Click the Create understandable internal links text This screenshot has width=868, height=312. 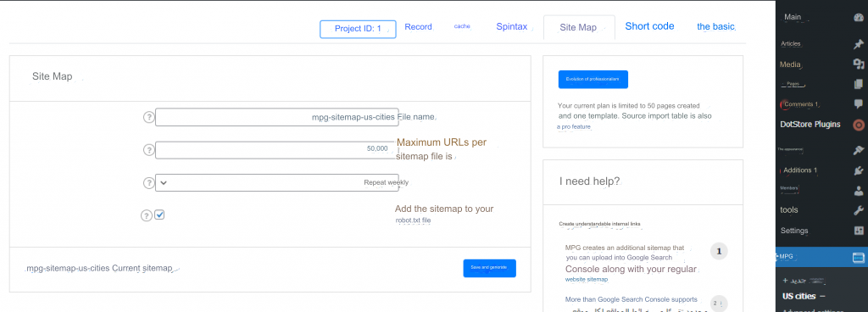click(x=599, y=224)
